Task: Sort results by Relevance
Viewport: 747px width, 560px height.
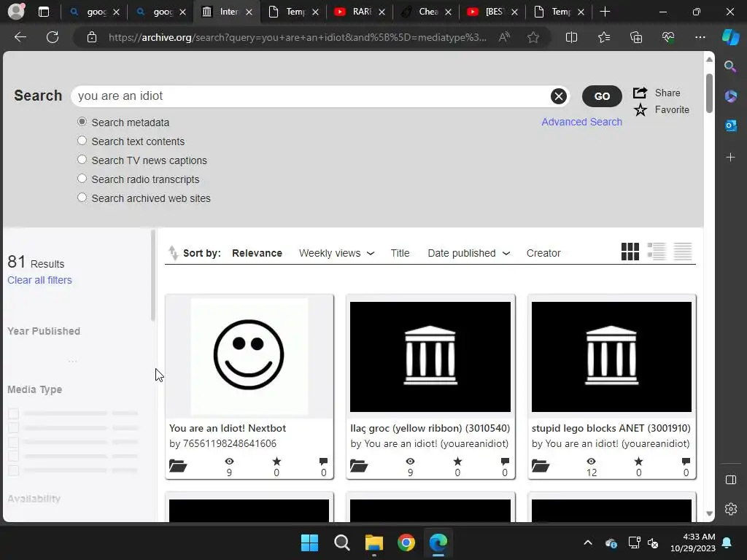Action: click(x=257, y=253)
